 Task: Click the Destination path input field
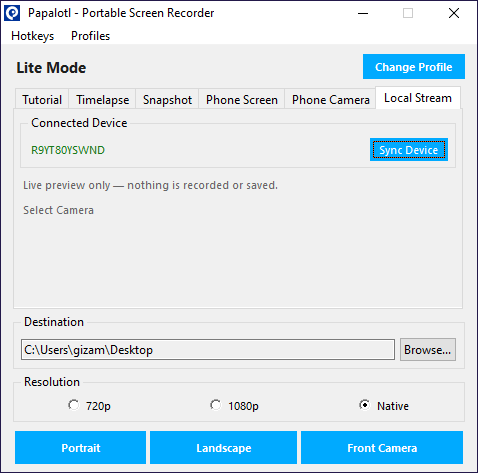[x=208, y=350]
